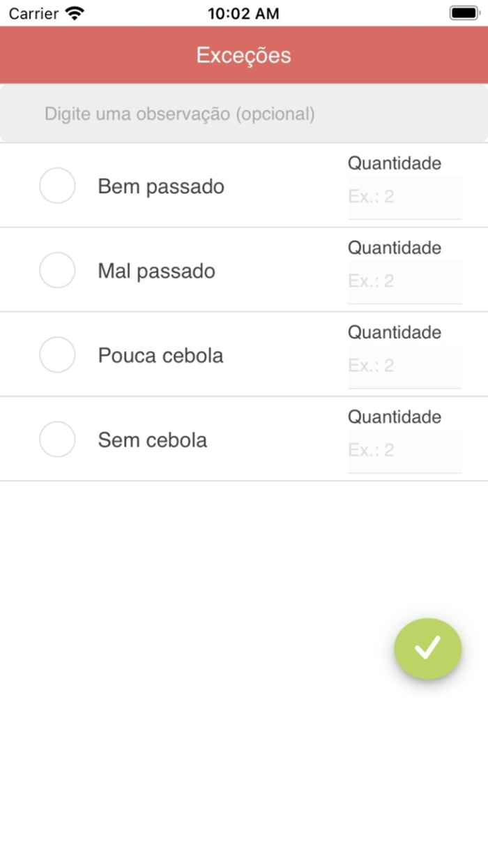Click quantity field for Pouca cebola
The width and height of the screenshot is (488, 868).
coord(404,366)
